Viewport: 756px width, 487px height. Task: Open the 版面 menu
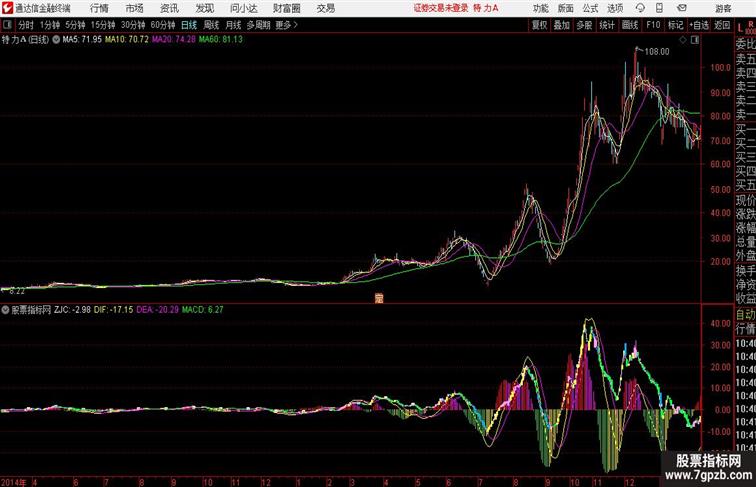click(x=566, y=8)
